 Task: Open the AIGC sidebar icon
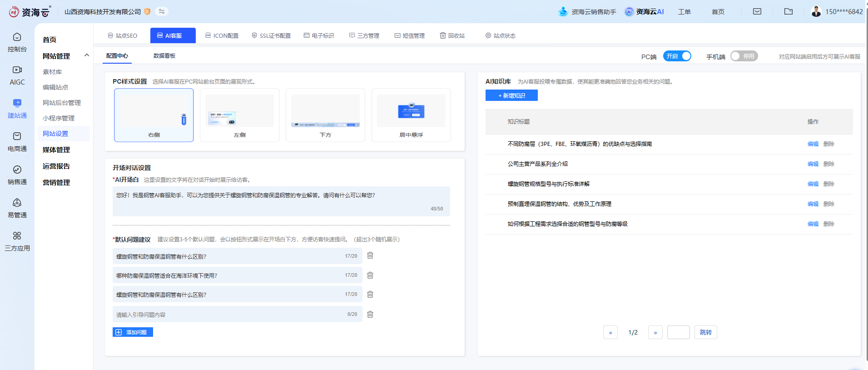17,75
